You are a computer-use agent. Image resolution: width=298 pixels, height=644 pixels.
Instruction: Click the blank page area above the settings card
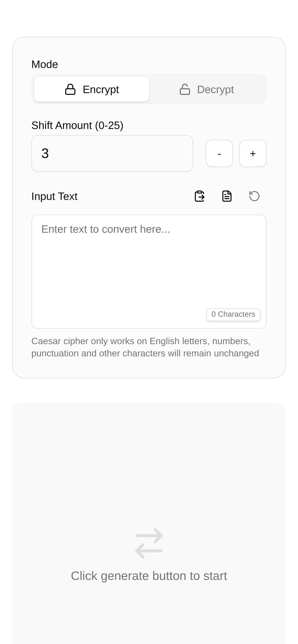pyautogui.click(x=149, y=18)
